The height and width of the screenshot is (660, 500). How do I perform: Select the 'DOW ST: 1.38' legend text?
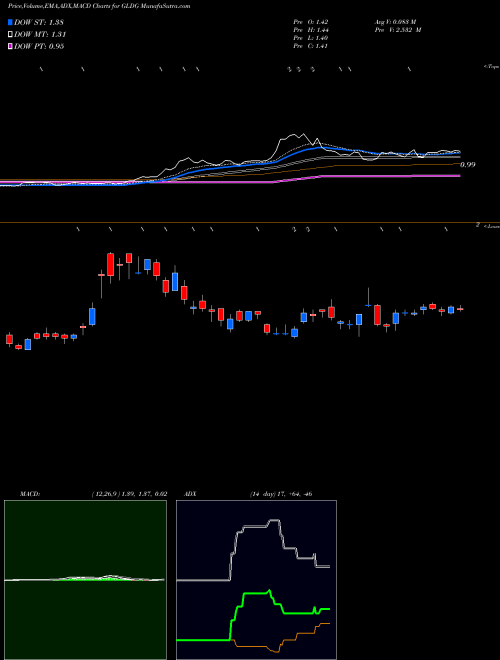[x=39, y=22]
